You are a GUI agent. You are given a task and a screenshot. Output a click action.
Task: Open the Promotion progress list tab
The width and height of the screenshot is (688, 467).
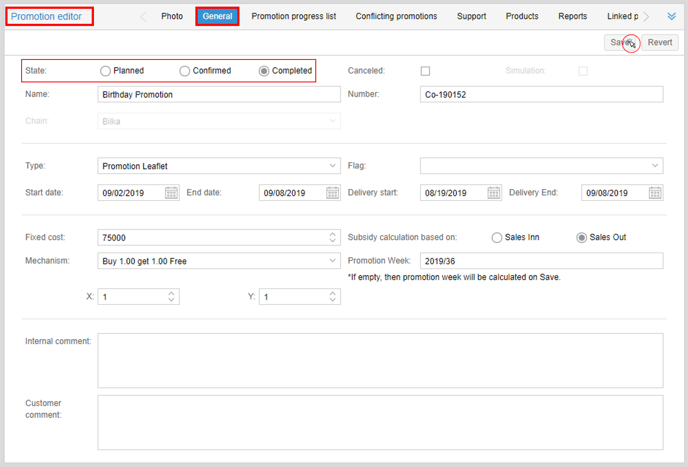tap(293, 16)
